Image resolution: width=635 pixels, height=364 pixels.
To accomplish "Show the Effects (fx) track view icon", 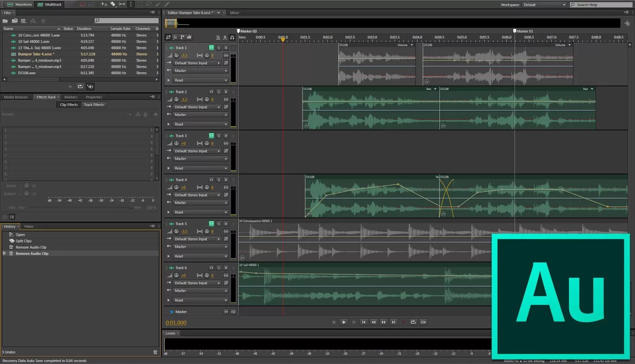I will tap(175, 37).
